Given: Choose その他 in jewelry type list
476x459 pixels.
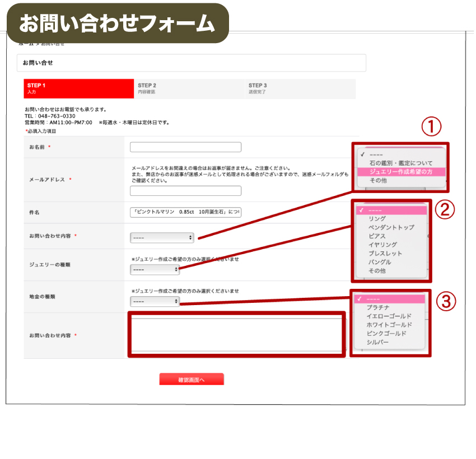Looking at the screenshot, I should pyautogui.click(x=391, y=270).
